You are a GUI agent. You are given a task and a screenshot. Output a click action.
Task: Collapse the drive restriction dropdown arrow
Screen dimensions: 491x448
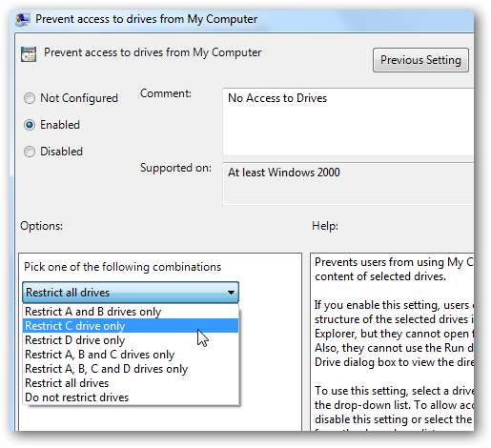click(231, 293)
